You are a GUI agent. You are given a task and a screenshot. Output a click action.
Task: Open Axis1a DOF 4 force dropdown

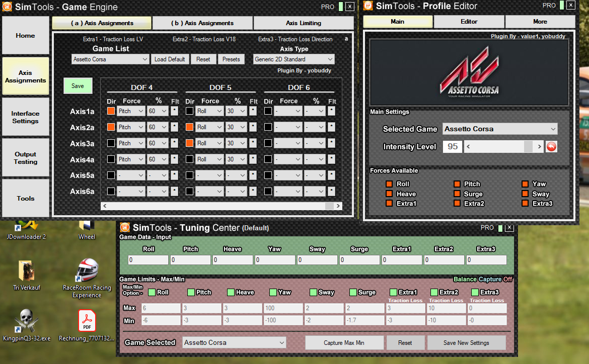pyautogui.click(x=131, y=111)
